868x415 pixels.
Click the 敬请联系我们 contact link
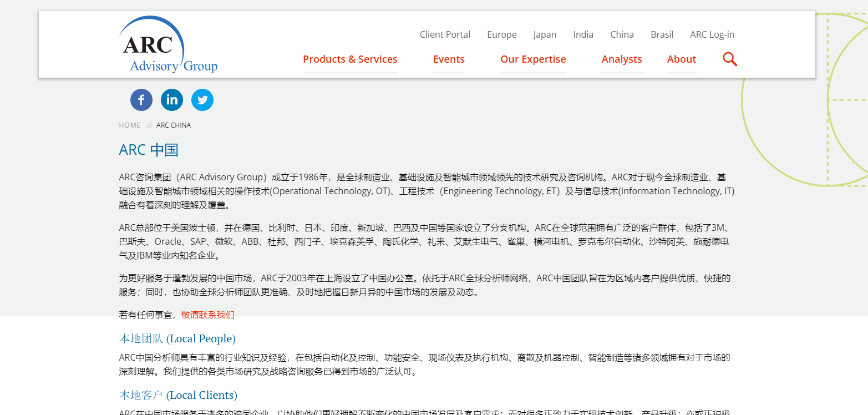[x=207, y=315]
